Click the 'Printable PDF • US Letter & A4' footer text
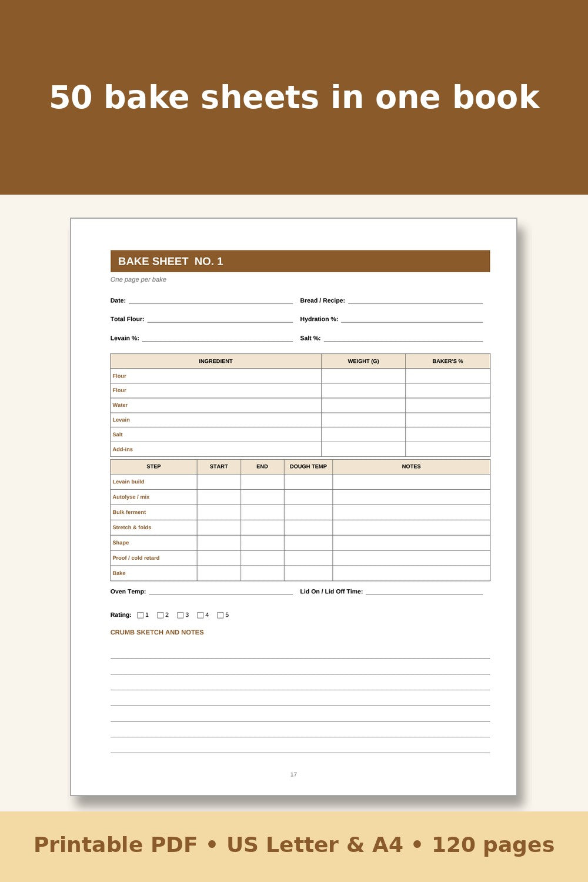The image size is (588, 882). point(218,845)
